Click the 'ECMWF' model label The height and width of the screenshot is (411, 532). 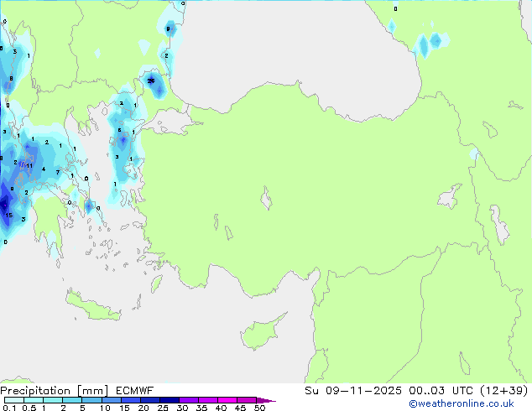tap(135, 391)
